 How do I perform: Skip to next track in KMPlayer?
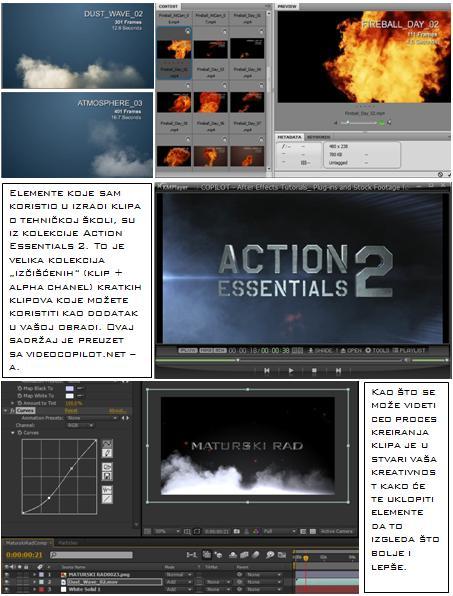click(338, 370)
